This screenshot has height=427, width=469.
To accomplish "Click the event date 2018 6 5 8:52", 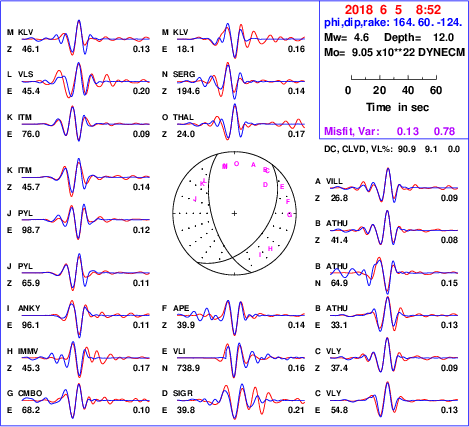I will click(393, 10).
